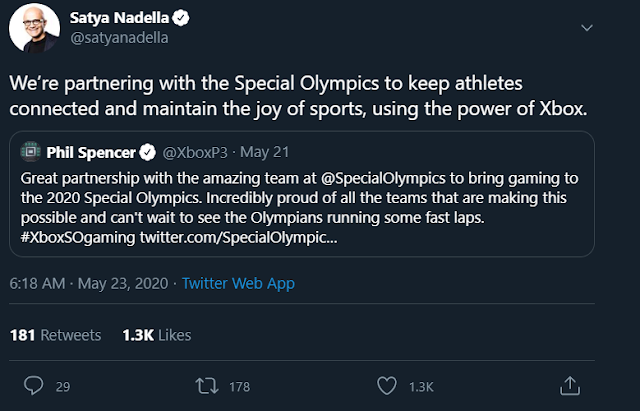Click the 6:18 AM May 23, 2020 timestamp
640x411 pixels.
(x=89, y=284)
